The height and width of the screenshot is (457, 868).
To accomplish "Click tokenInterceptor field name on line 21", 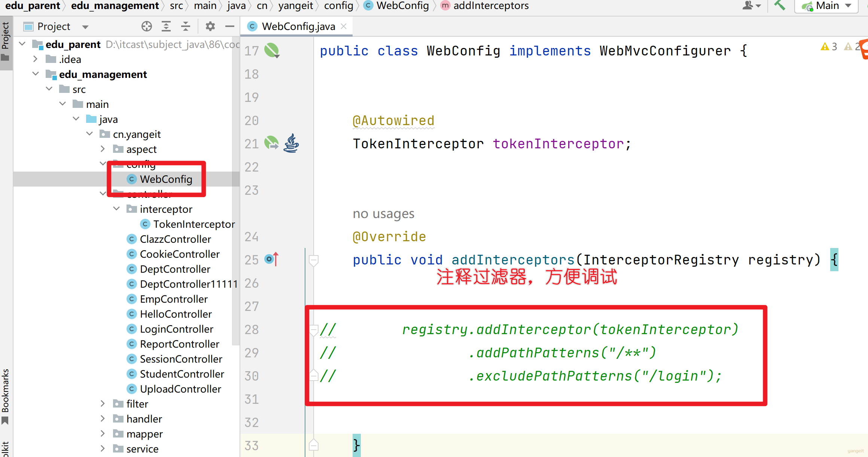I will [558, 144].
